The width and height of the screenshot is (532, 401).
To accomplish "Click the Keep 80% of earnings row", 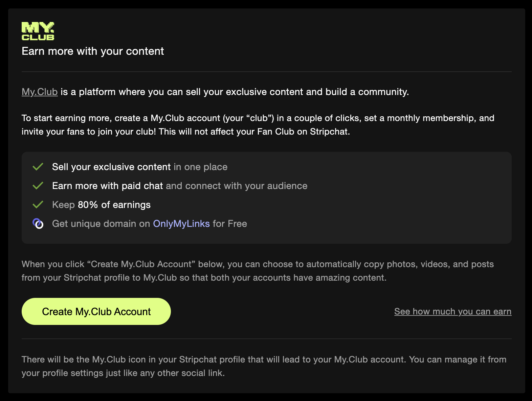I will pyautogui.click(x=101, y=204).
